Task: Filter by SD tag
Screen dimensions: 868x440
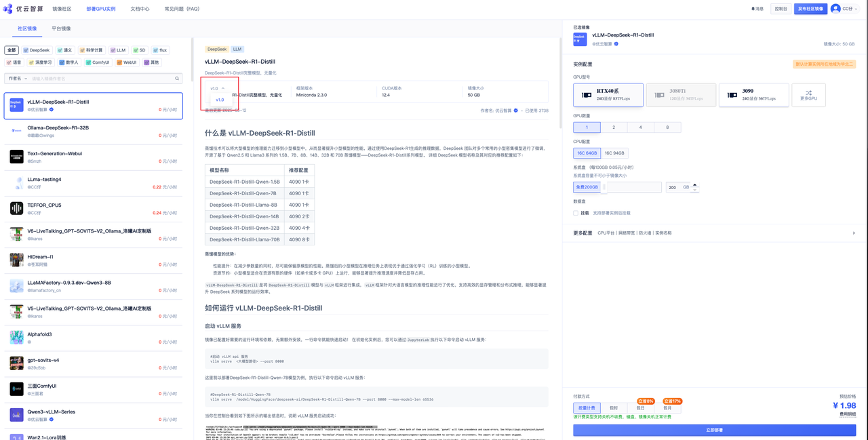Action: 139,50
